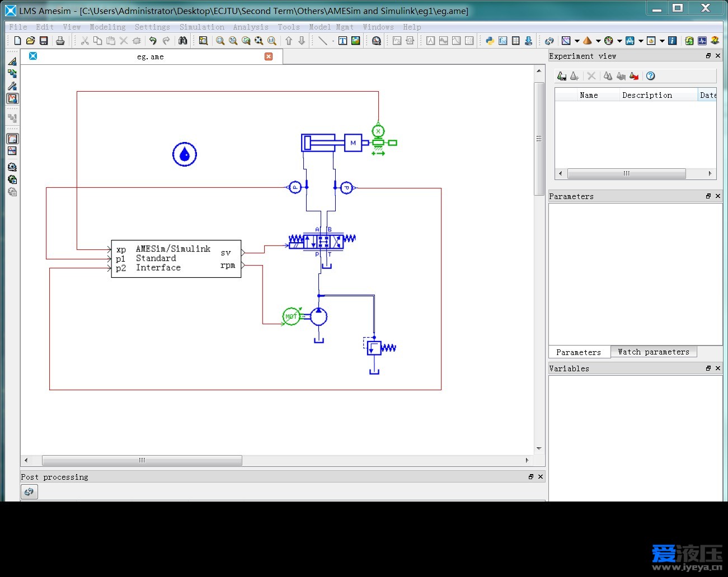Expand the blue A tool dropdown arrow
Screen dimensions: 728x577
[x=641, y=41]
